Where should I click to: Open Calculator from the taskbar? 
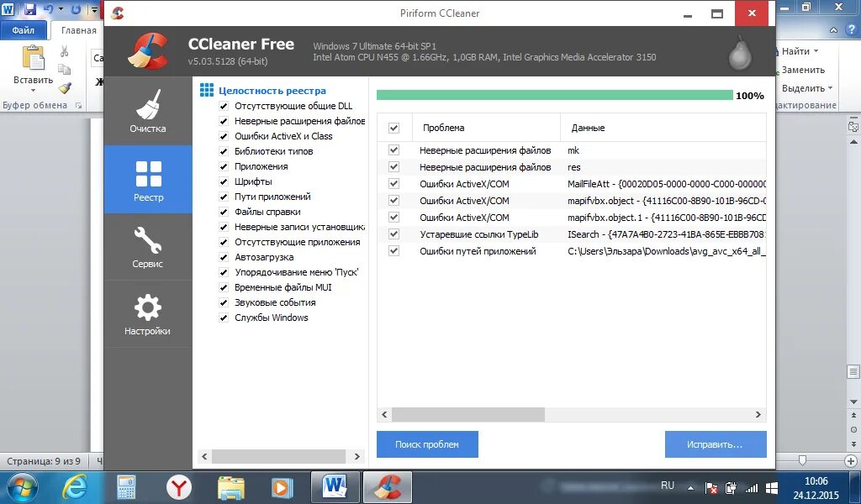point(126,487)
